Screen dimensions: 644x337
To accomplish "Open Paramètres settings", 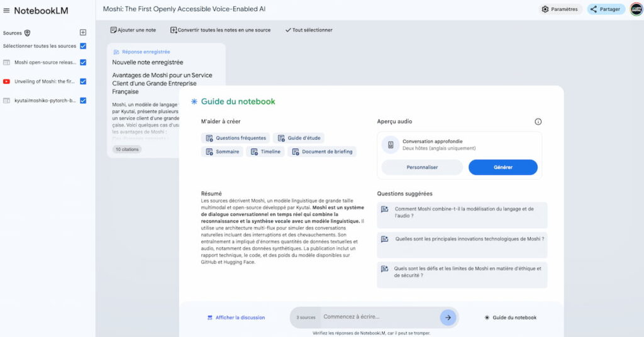I will click(560, 9).
